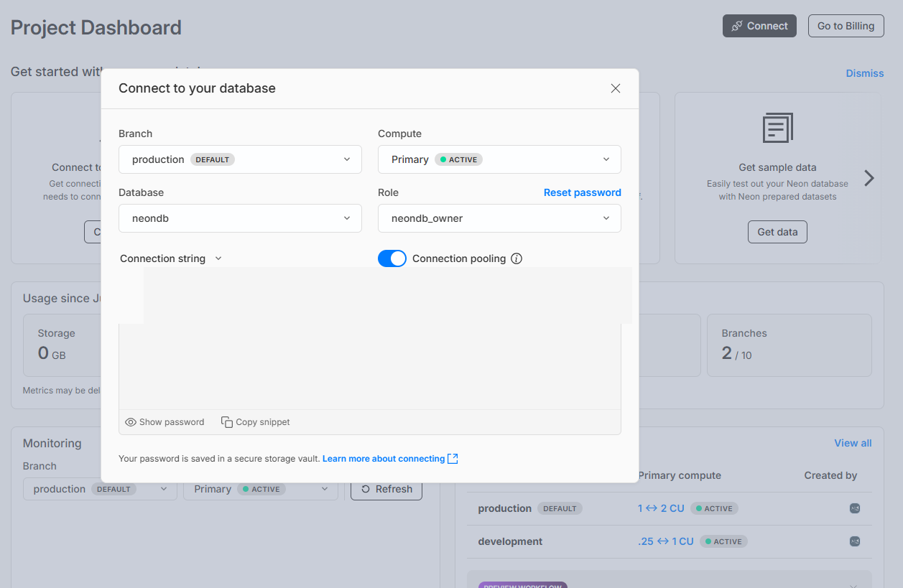The height and width of the screenshot is (588, 903).
Task: Click the Get data button
Action: click(777, 232)
